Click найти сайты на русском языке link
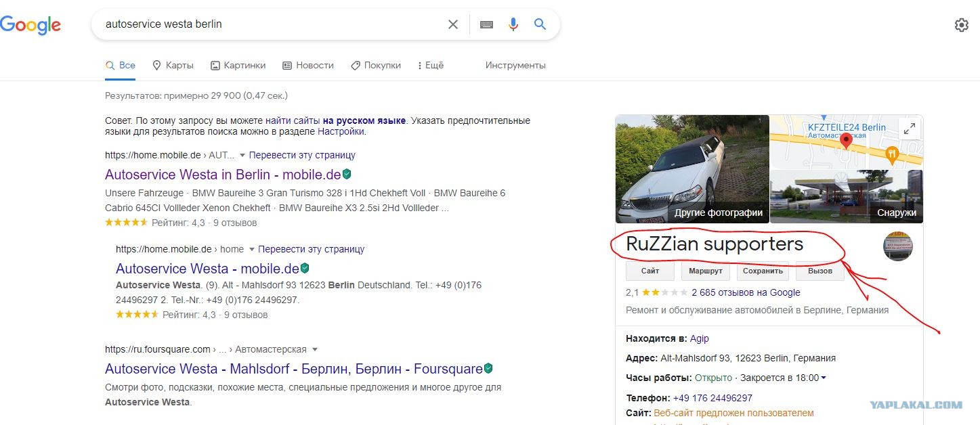 tap(335, 120)
